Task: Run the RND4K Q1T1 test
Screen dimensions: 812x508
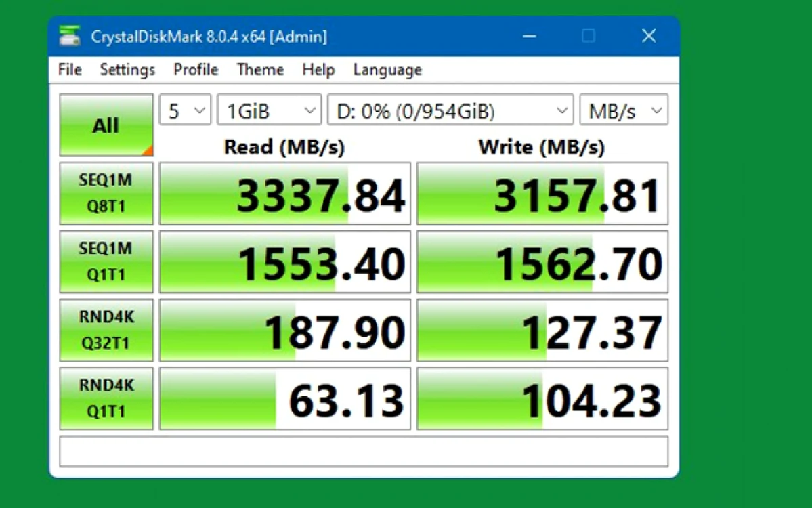Action: 106,399
